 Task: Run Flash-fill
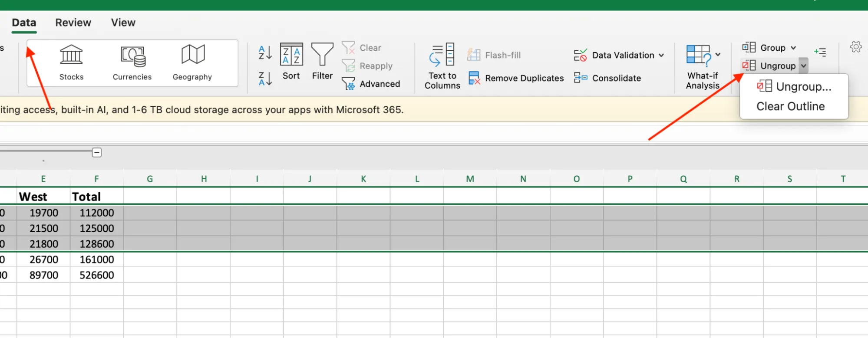coord(494,55)
